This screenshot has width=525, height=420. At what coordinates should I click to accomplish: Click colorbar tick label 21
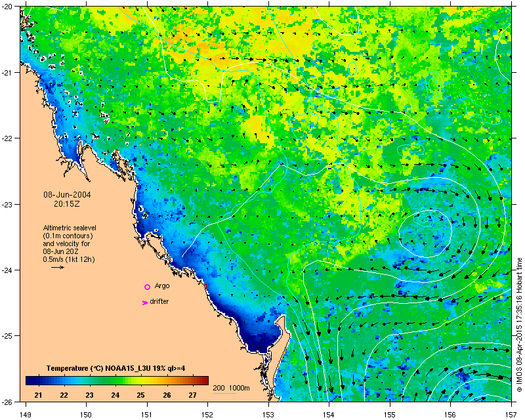pos(38,395)
